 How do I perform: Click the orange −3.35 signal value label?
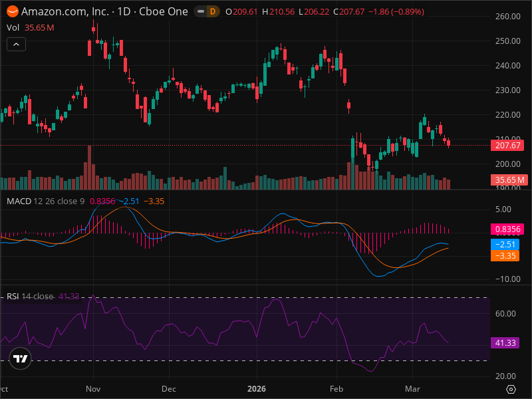tap(505, 255)
